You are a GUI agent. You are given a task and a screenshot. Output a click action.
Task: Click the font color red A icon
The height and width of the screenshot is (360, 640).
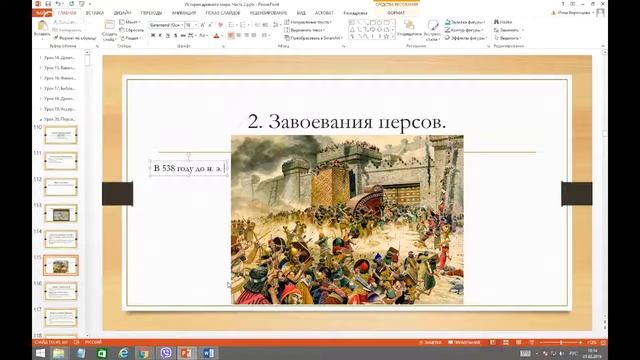(217, 36)
